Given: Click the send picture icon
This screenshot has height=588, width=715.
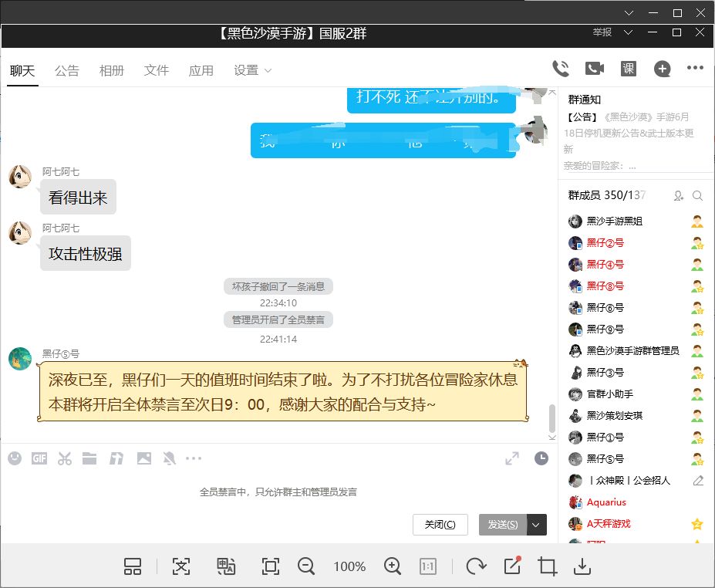Looking at the screenshot, I should tap(144, 458).
